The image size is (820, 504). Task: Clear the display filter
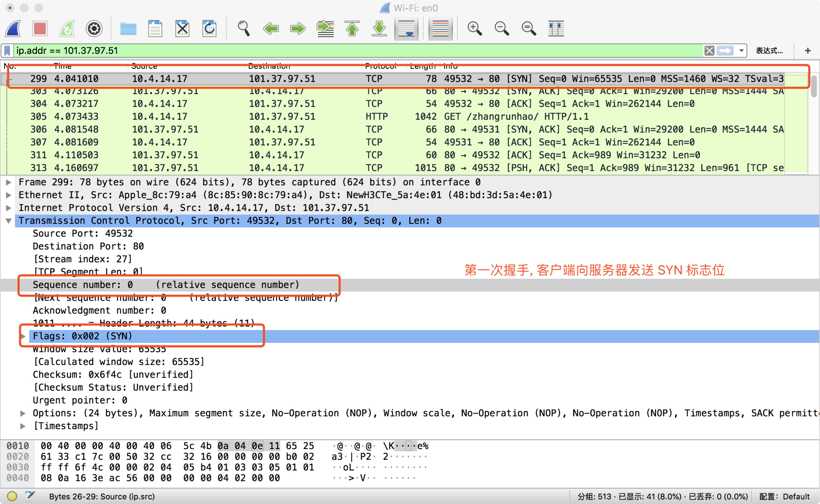tap(709, 51)
